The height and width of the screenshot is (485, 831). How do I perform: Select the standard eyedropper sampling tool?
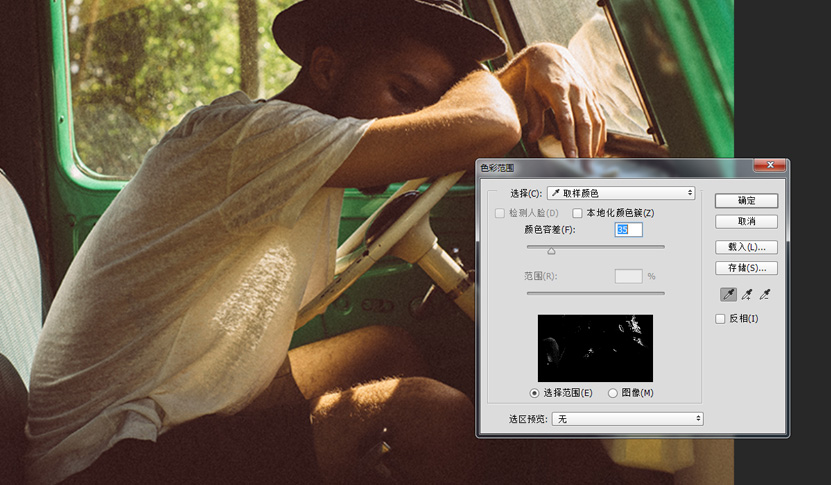tap(729, 295)
